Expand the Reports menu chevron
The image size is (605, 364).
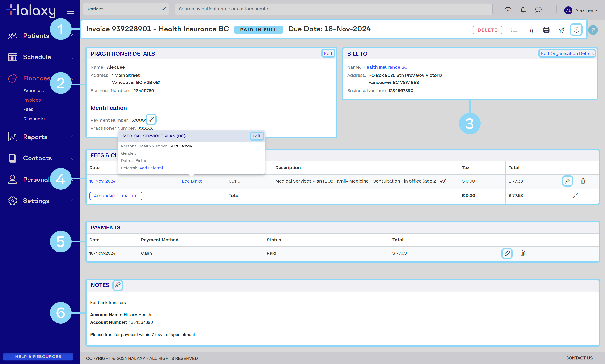point(72,137)
